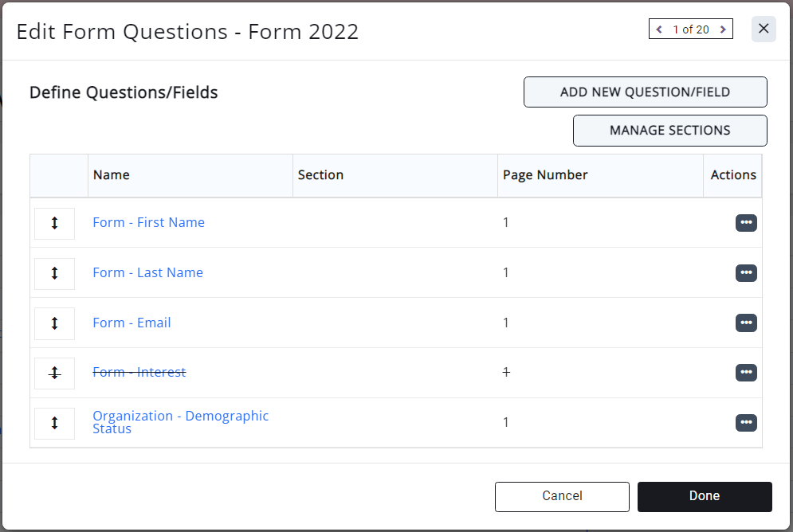Image resolution: width=793 pixels, height=532 pixels.
Task: Click reorder handle for struck-through Form - Interest
Action: 54,373
